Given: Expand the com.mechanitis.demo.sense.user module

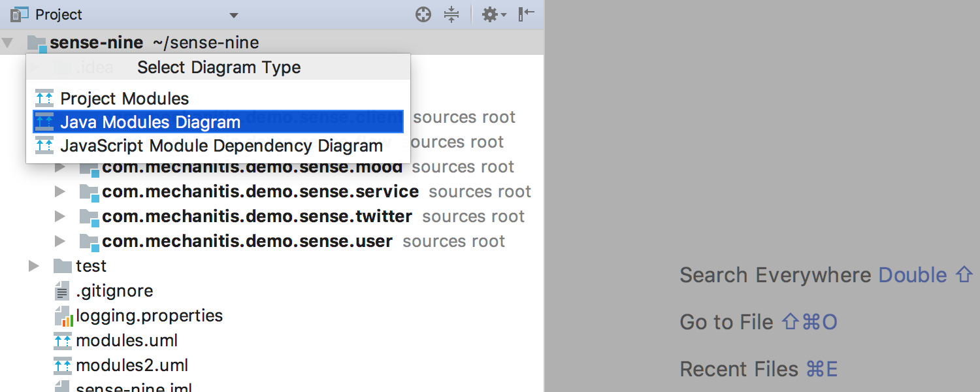Looking at the screenshot, I should click(x=60, y=242).
